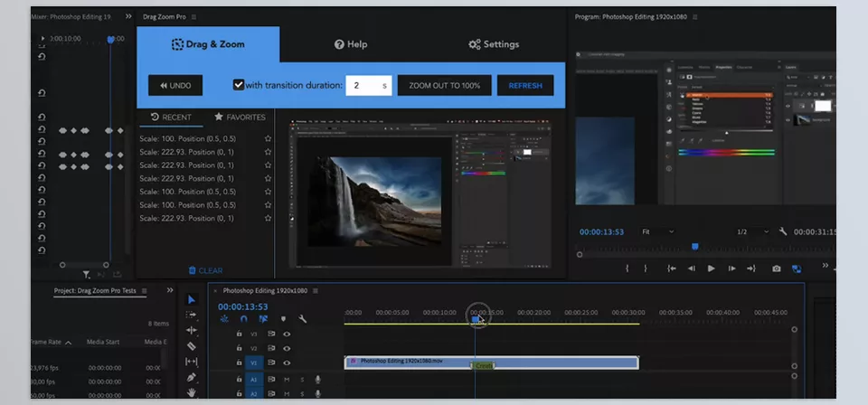Screen dimensions: 868x405
Task: Click the REFRESH button
Action: (x=525, y=85)
